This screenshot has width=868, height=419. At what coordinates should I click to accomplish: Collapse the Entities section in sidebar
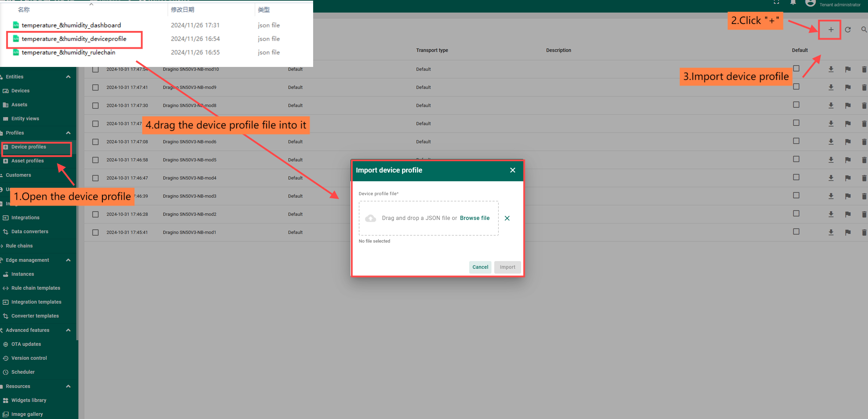click(68, 77)
